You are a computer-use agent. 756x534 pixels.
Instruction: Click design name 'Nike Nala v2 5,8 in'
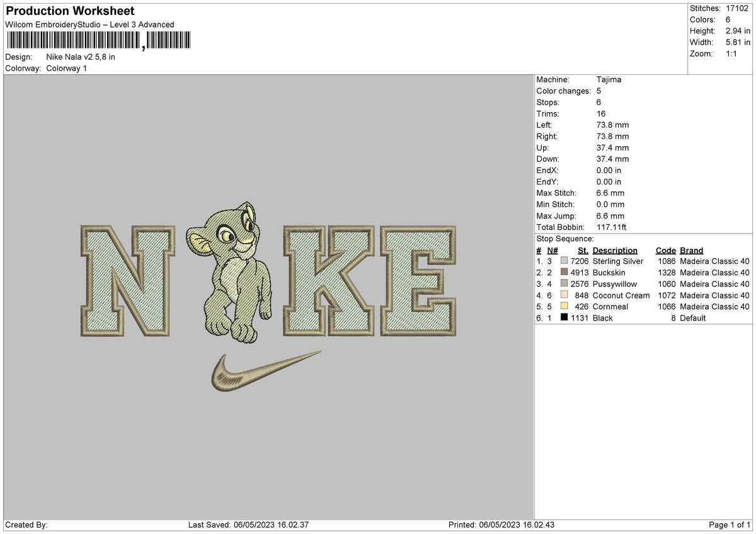pos(81,57)
